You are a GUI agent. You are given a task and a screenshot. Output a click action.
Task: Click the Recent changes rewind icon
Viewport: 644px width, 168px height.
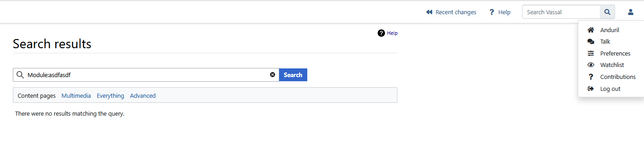429,12
